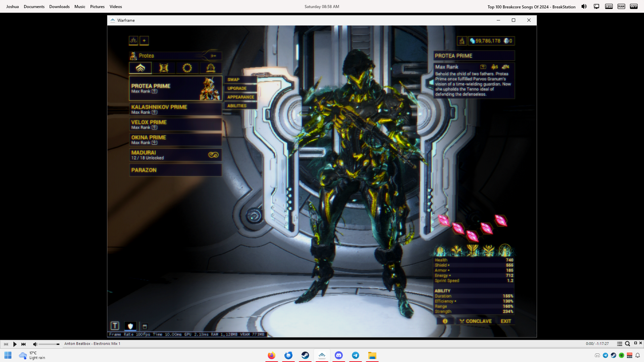This screenshot has height=362, width=644.
Task: Select the OKINA PRIME melee slot
Action: tap(175, 139)
